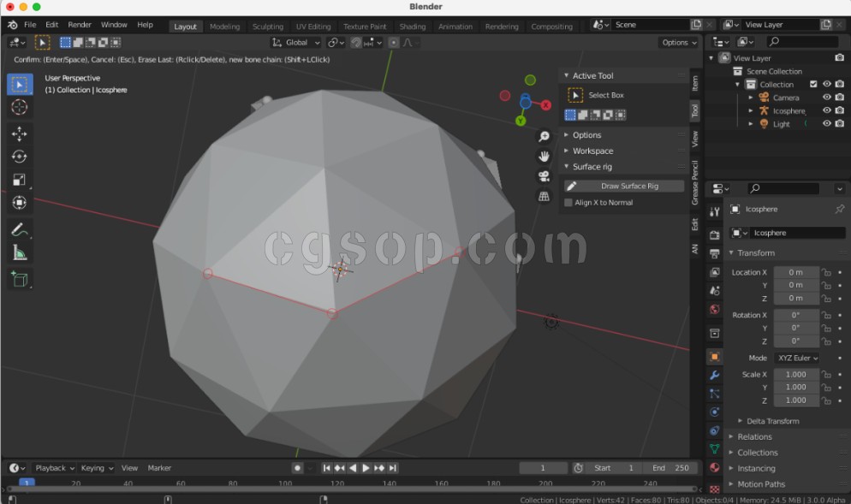Select the Add Cube tool
The height and width of the screenshot is (504, 851).
click(x=20, y=280)
